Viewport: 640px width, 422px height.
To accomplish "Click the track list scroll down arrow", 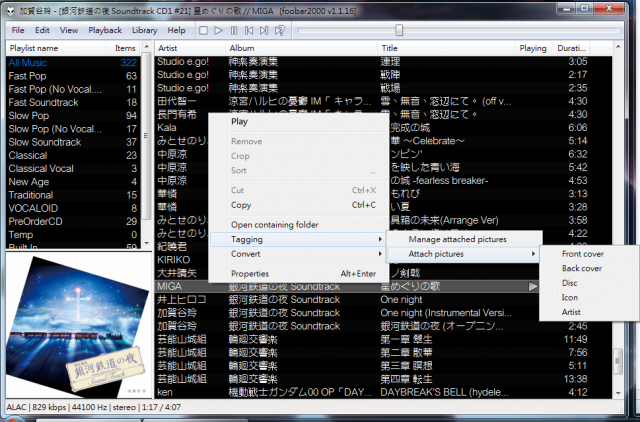I will coord(618,393).
